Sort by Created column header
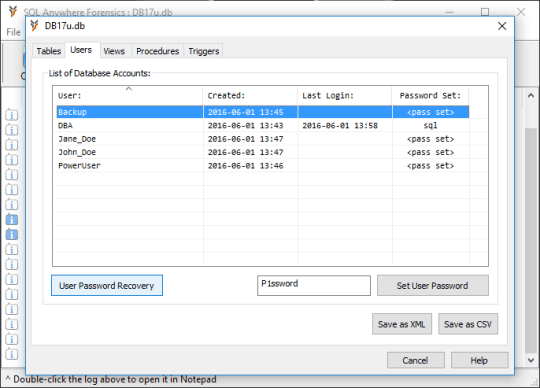The image size is (540, 388). tap(250, 95)
